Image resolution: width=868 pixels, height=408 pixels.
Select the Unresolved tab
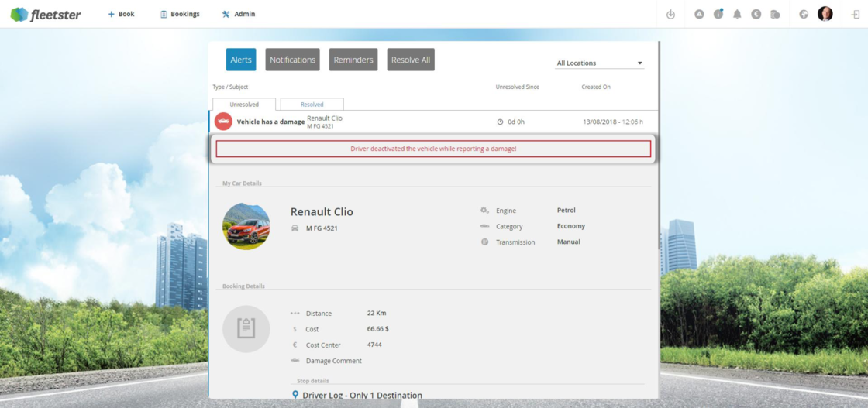click(x=244, y=104)
